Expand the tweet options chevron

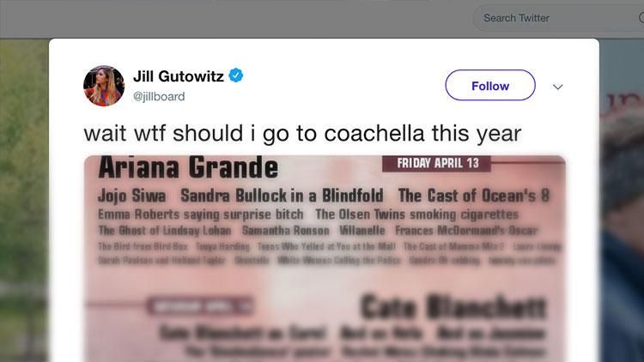click(x=557, y=87)
